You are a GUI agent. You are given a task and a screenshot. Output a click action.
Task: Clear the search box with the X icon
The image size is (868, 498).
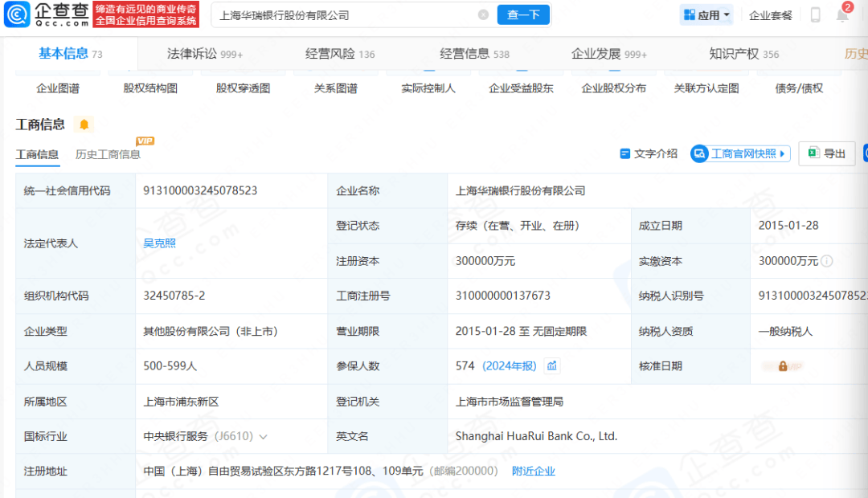(483, 14)
